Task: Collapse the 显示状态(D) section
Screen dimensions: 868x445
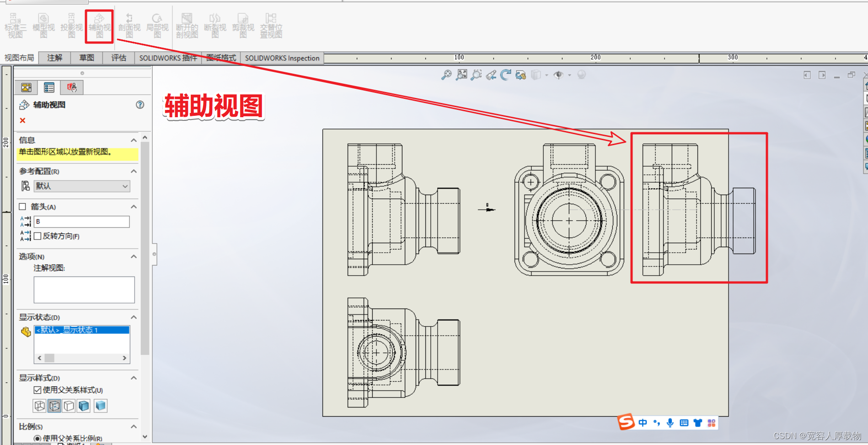Action: 134,317
